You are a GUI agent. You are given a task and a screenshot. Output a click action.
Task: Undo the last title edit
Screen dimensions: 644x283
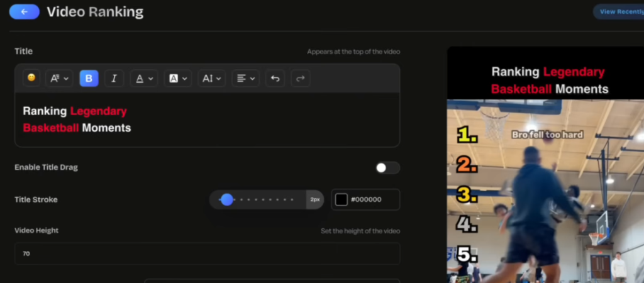click(275, 78)
